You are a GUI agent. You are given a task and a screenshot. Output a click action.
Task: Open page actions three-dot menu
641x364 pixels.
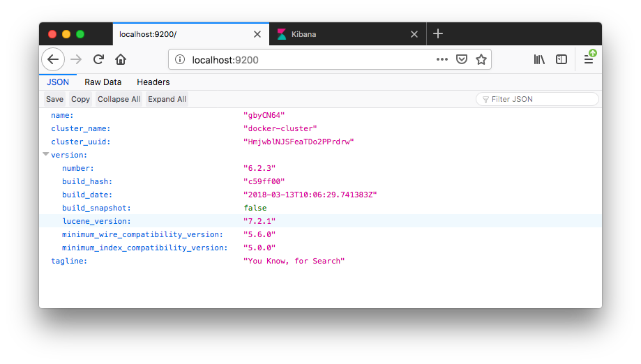tap(442, 60)
